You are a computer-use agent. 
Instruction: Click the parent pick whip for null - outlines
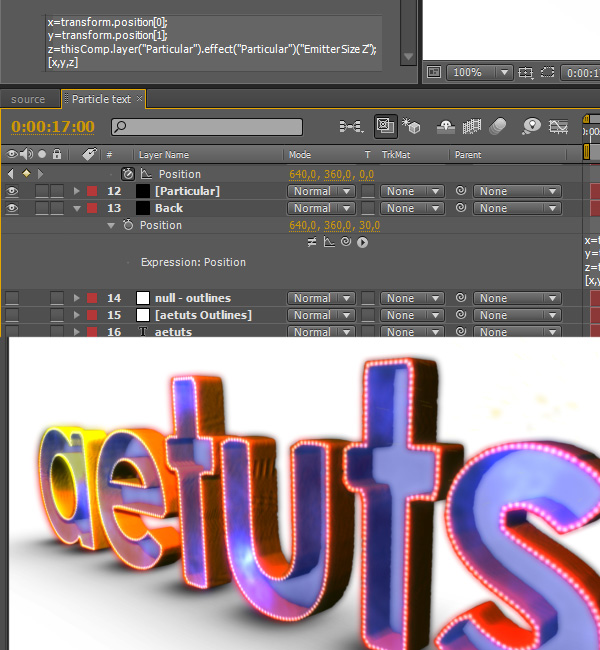click(461, 298)
